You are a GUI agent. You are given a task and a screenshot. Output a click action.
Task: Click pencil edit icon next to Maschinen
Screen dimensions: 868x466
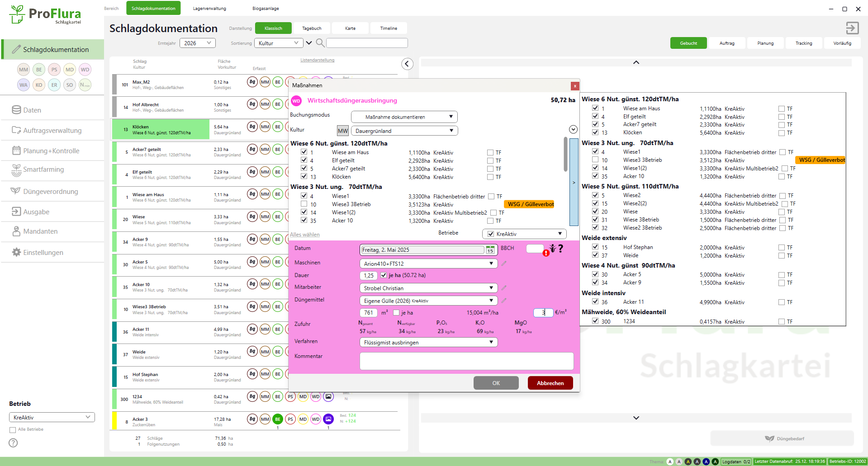[504, 264]
